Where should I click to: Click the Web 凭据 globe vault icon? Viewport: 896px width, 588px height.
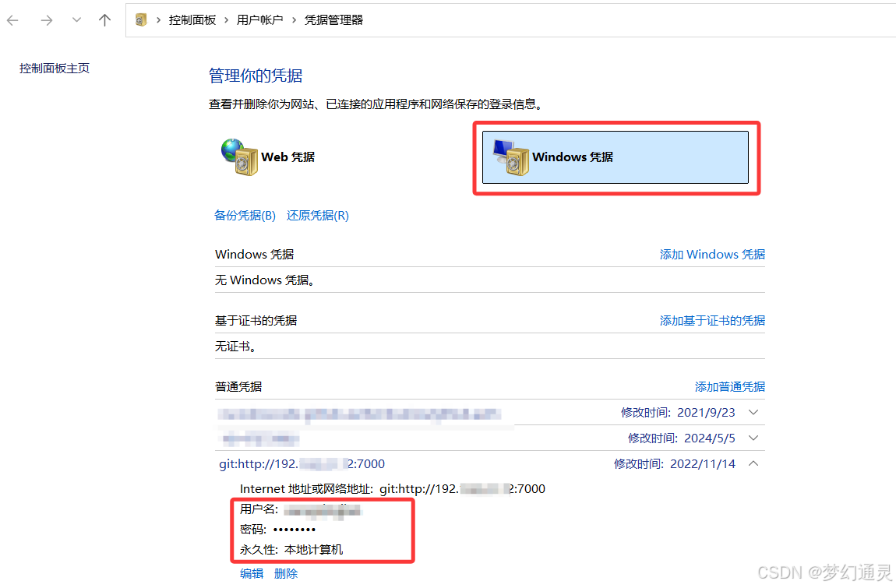(239, 157)
